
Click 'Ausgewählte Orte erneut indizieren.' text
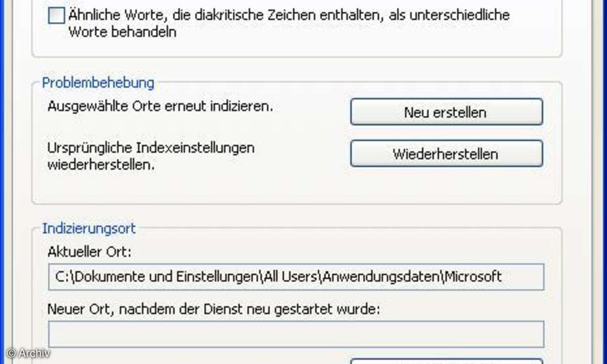[x=160, y=107]
